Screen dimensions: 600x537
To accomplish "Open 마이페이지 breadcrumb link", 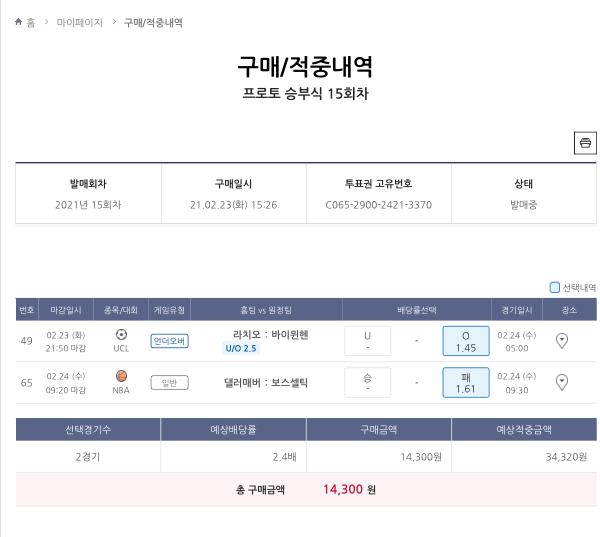I will pos(79,22).
